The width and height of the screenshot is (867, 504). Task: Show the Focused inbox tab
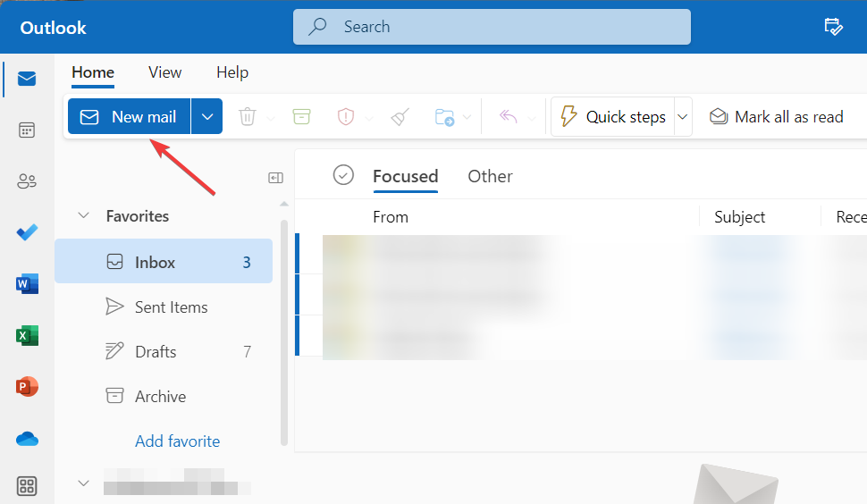pos(405,176)
